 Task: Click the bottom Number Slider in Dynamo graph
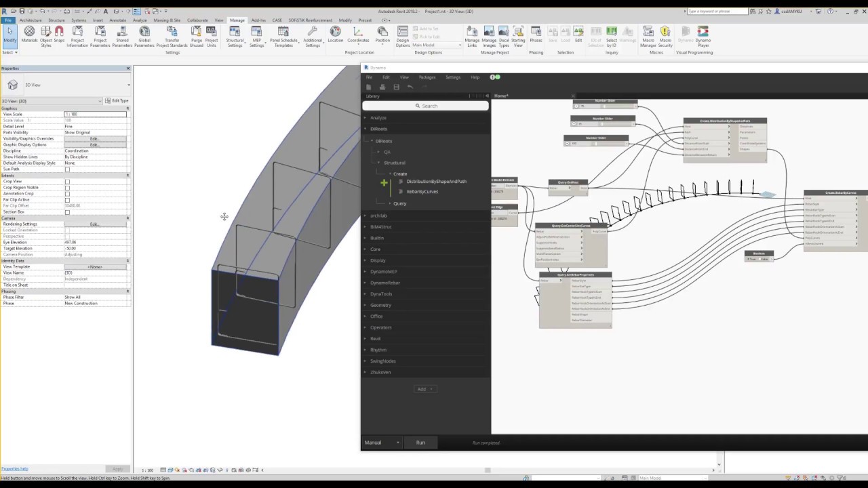596,140
